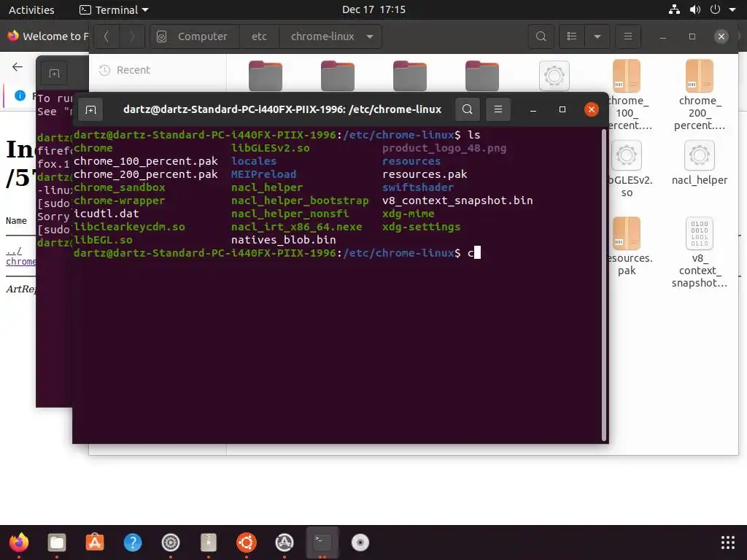
Task: Click 'xdg-settings' in the terminal output
Action: 421,227
